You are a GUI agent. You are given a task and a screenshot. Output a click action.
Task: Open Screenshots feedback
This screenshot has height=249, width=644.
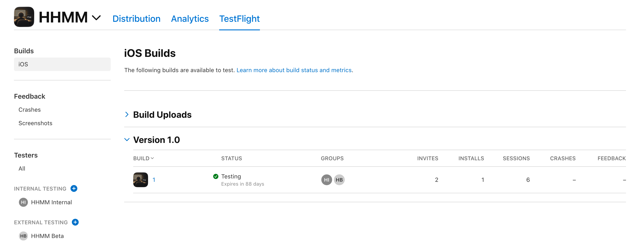tap(35, 123)
